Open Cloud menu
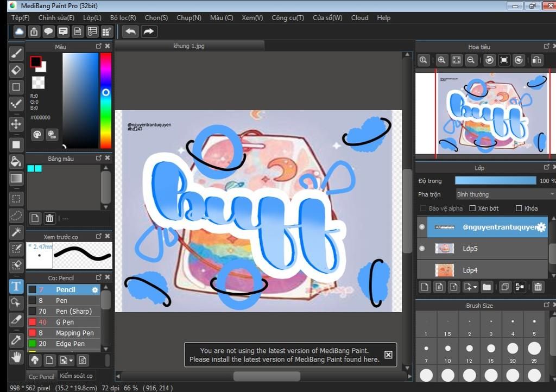The width and height of the screenshot is (556, 392). point(359,18)
